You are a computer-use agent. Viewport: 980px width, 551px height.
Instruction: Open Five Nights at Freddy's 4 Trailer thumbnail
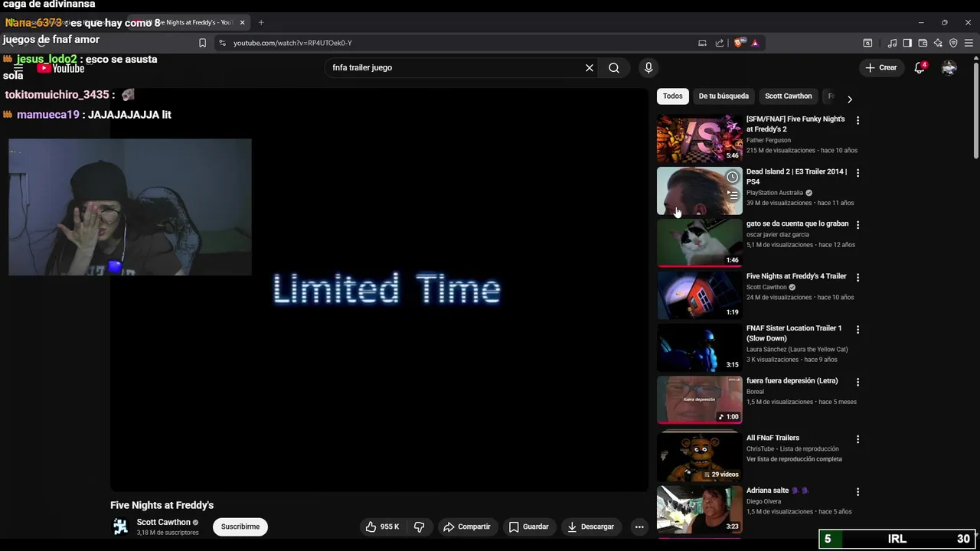699,295
